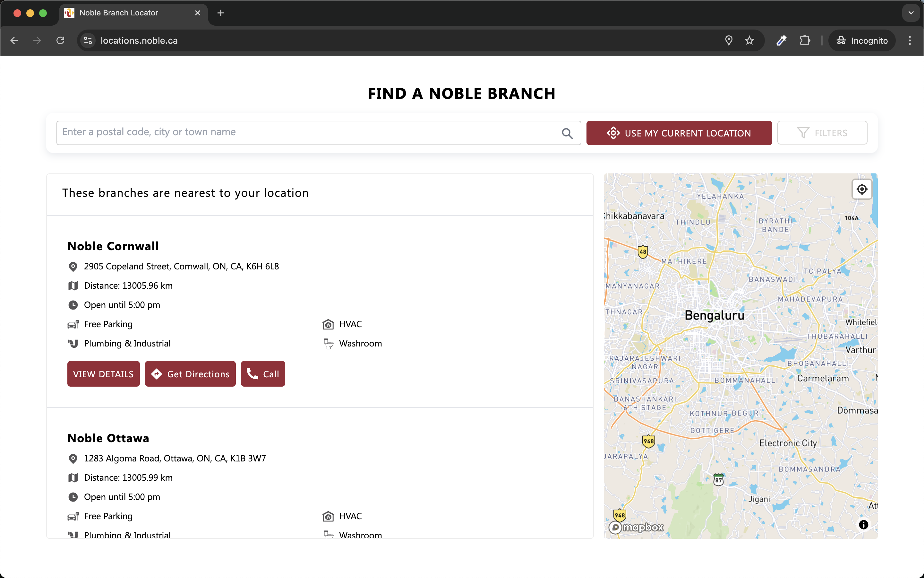Click the pin icon beside Cornwall address
Viewport: 924px width, 578px height.
[73, 267]
